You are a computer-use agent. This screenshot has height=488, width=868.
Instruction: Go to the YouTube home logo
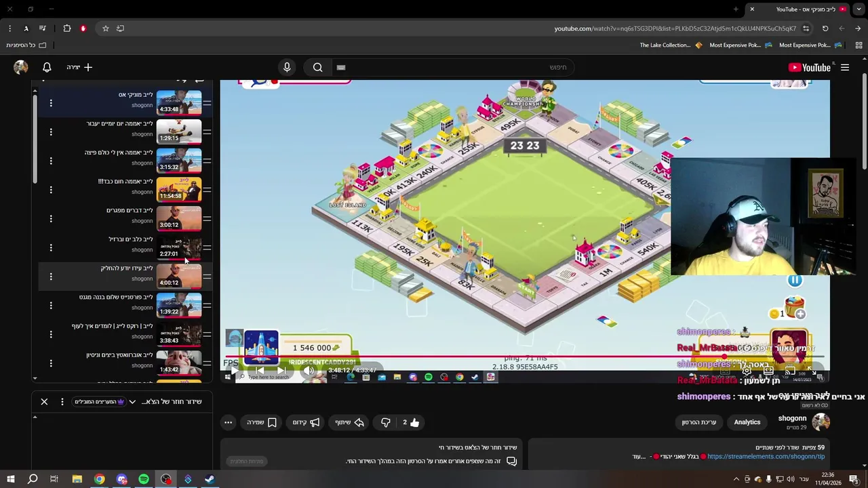pyautogui.click(x=810, y=67)
